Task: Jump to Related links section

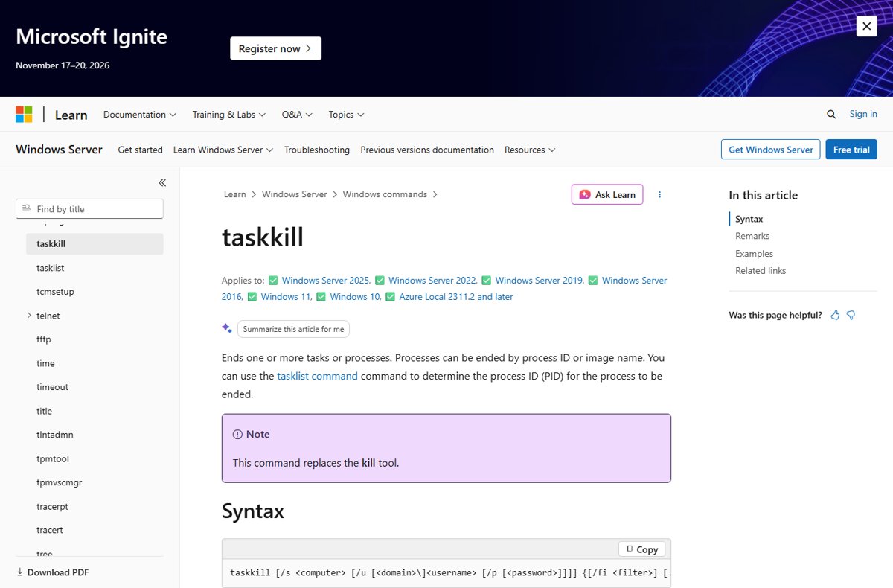Action: 761,271
